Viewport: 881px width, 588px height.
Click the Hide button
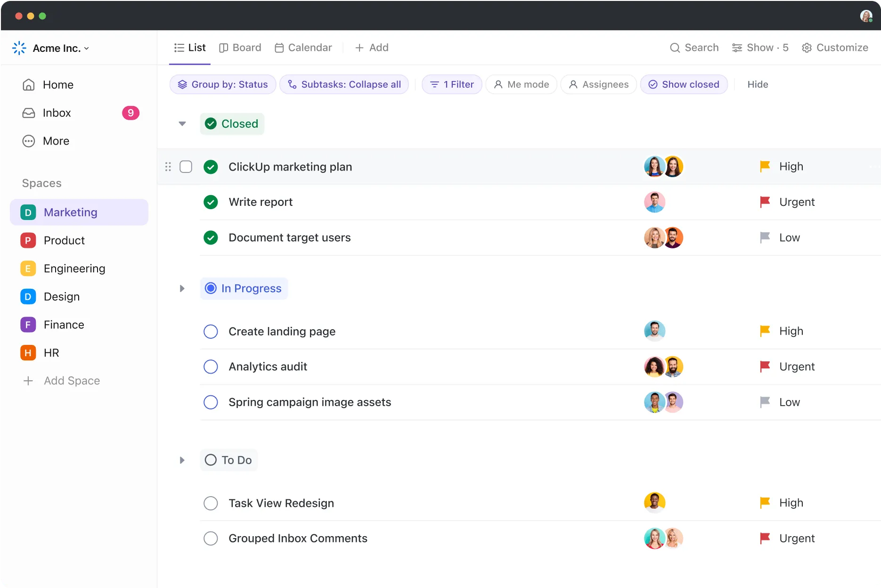(x=758, y=84)
